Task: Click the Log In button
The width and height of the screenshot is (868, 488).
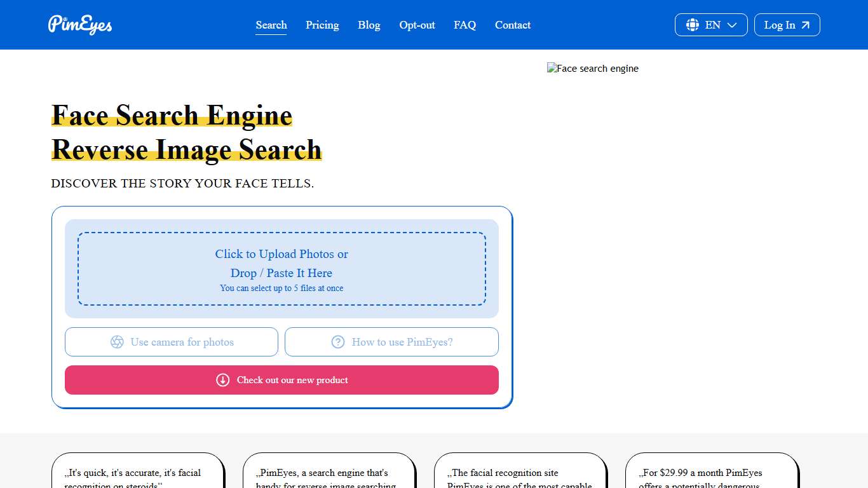Action: [x=787, y=25]
